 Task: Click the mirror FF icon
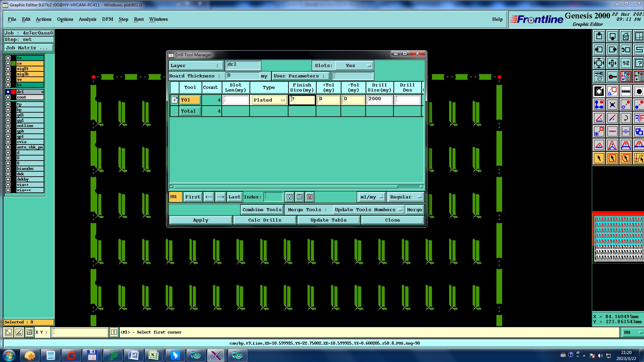(639, 118)
